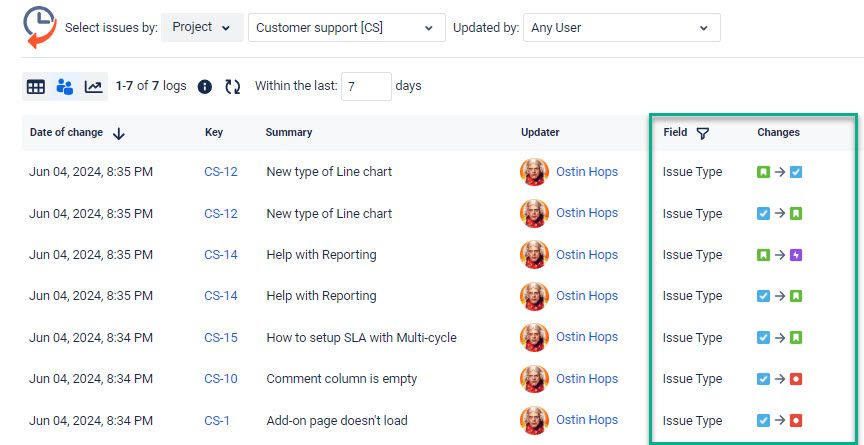Open the Any User updater dropdown
The image size is (864, 445).
[x=622, y=28]
